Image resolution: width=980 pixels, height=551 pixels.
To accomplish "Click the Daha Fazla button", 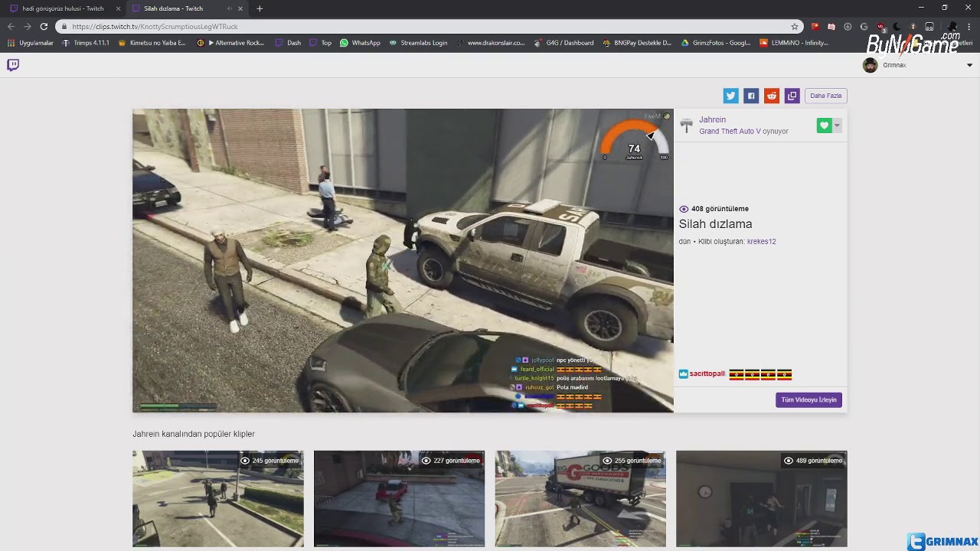I will 825,96.
